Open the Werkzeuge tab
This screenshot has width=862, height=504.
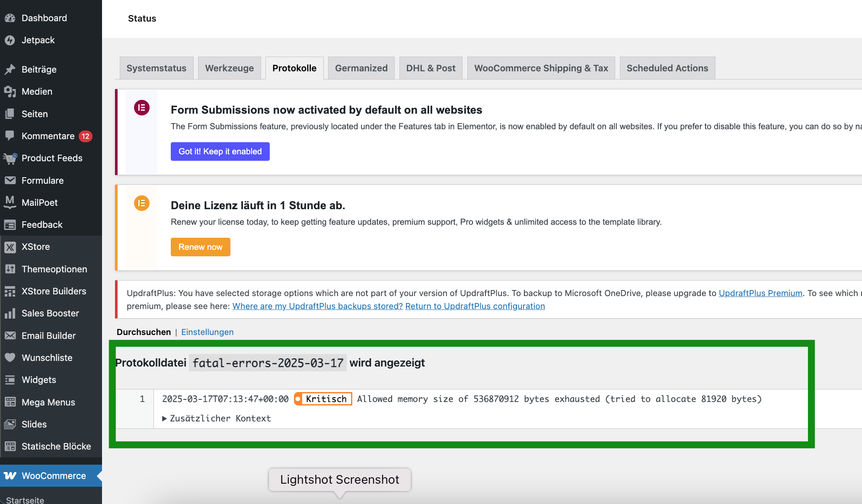pos(230,68)
